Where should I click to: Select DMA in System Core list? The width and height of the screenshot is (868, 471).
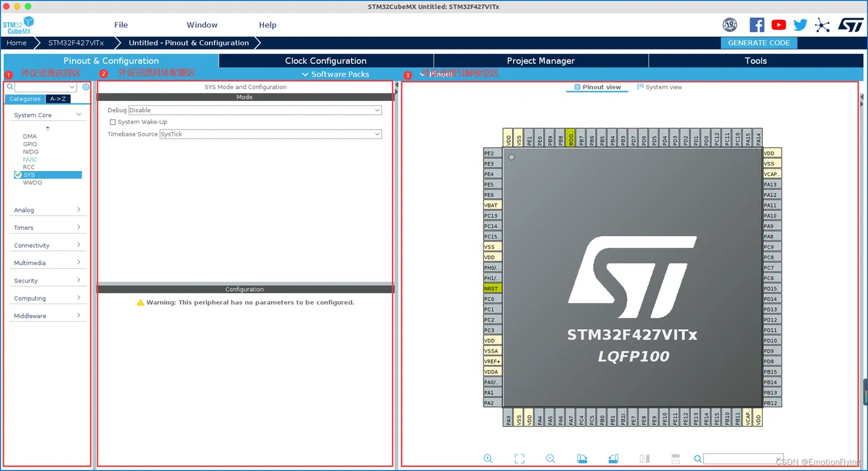pos(30,136)
